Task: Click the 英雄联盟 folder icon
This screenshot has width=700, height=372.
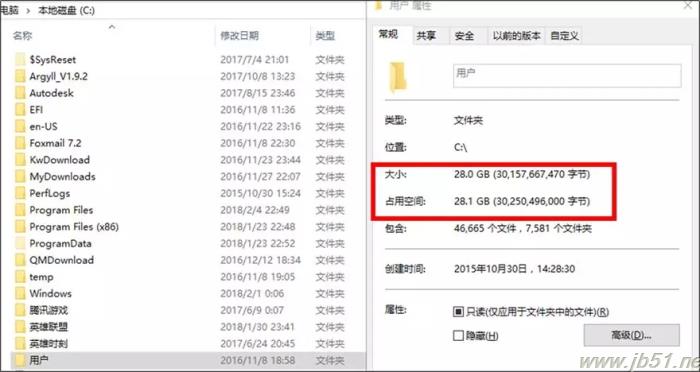Action: pos(20,327)
